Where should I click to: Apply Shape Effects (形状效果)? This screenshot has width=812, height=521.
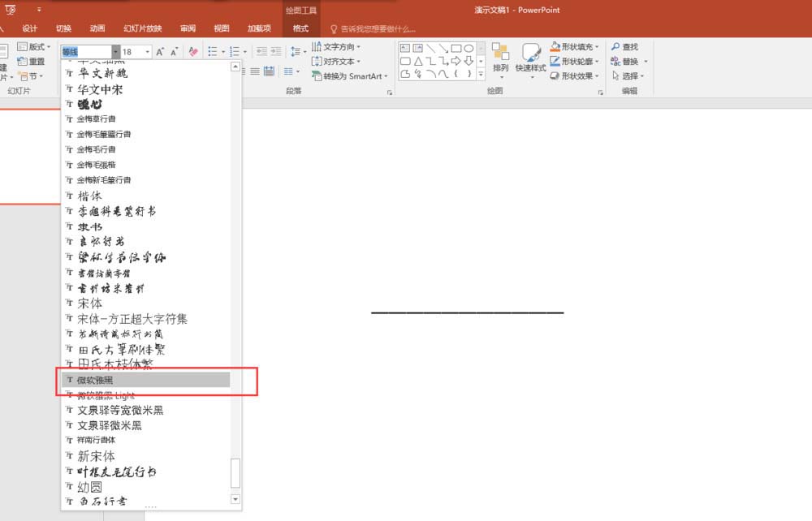click(555, 75)
